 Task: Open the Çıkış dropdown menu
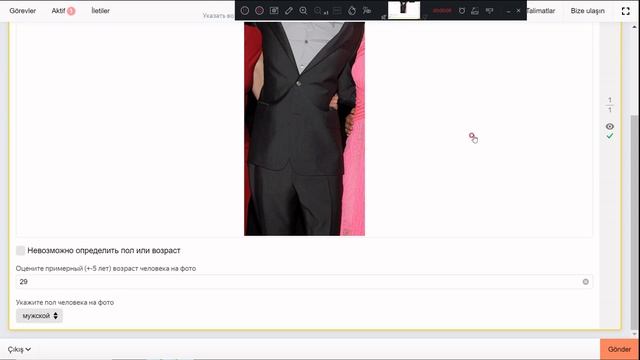pyautogui.click(x=19, y=349)
